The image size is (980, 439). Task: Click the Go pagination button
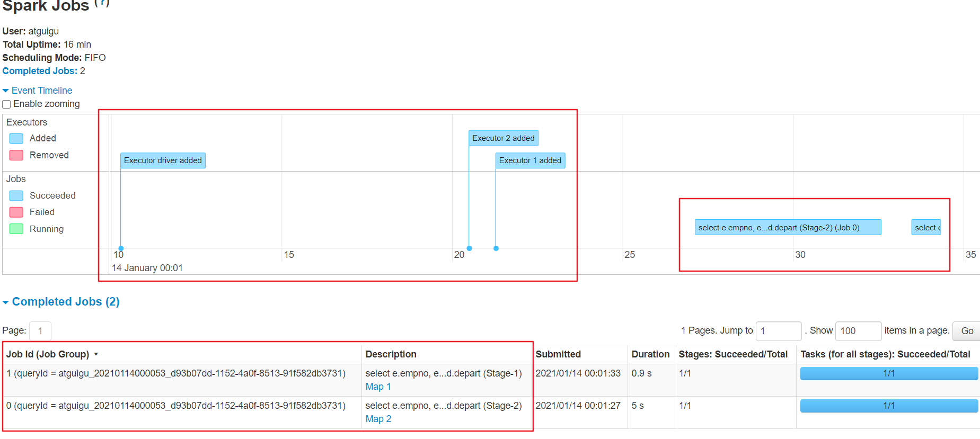[967, 331]
